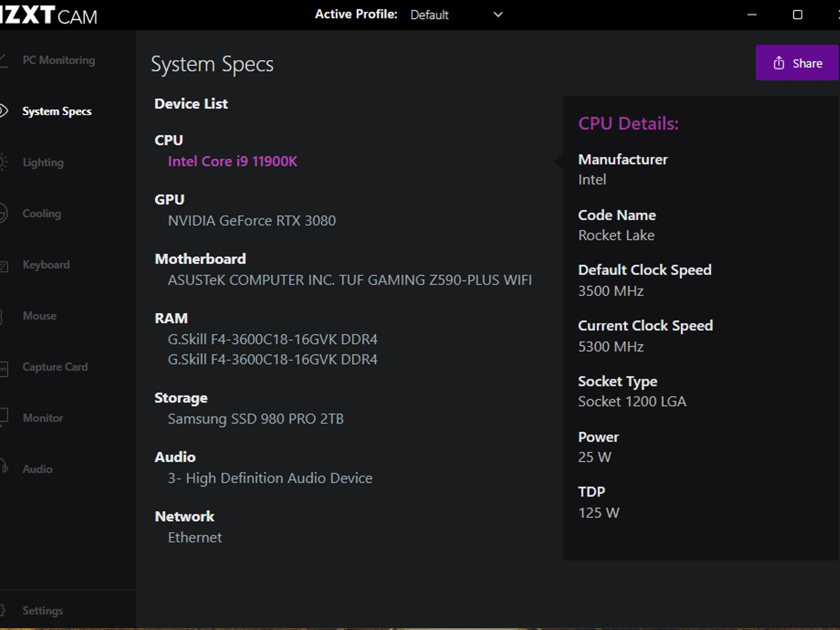Click the RAM category label
This screenshot has height=630, width=840.
click(x=171, y=318)
